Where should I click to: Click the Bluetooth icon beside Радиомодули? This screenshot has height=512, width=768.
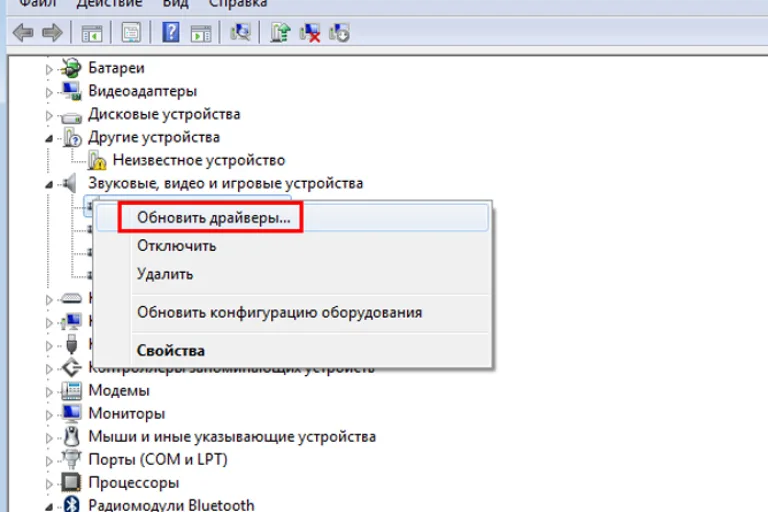72,504
